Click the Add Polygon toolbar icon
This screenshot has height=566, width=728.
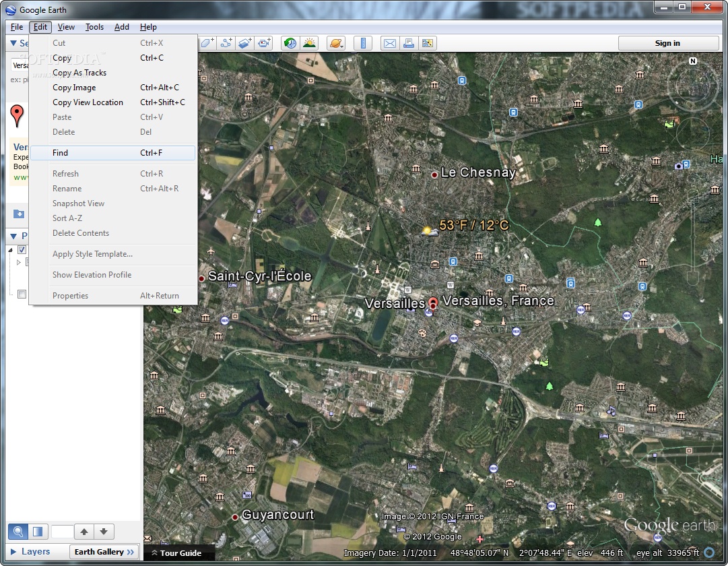pyautogui.click(x=207, y=43)
